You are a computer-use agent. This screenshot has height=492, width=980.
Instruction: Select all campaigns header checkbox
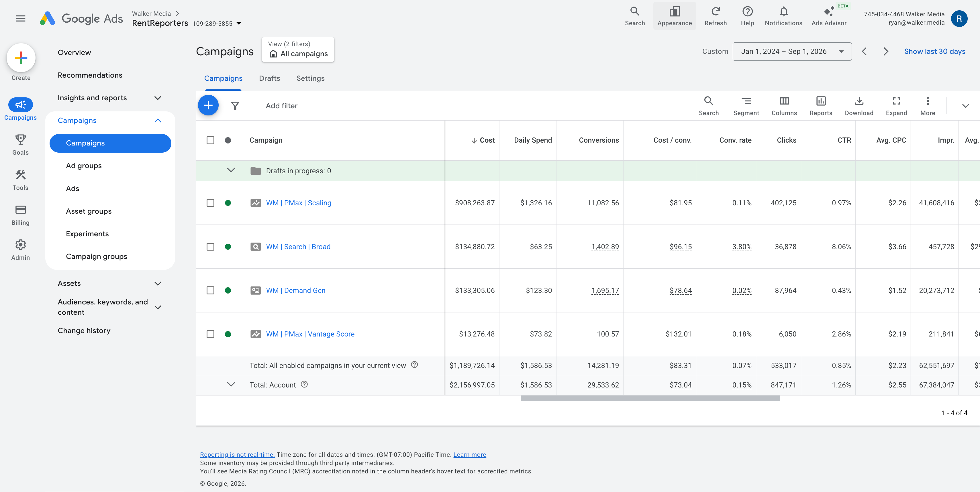(x=210, y=140)
